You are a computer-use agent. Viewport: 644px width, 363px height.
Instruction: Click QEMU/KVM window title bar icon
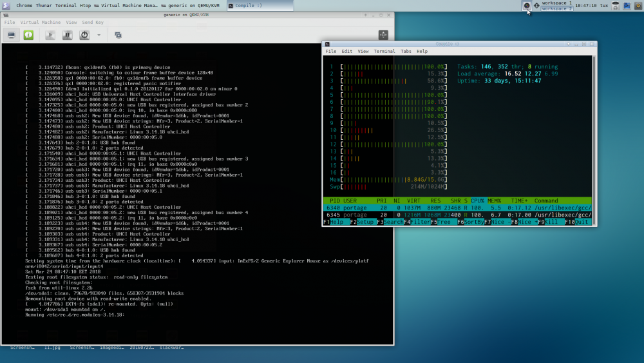(6, 15)
